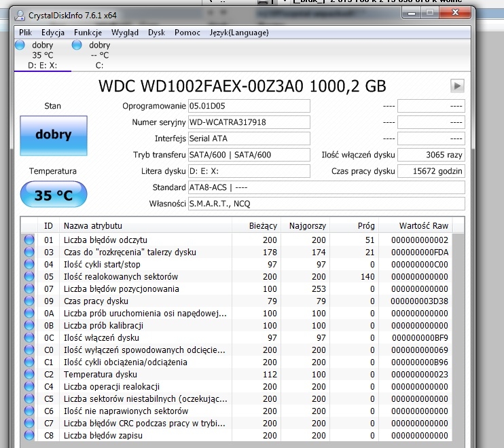Click the next disk arrow button
The image size is (504, 448).
pyautogui.click(x=457, y=86)
